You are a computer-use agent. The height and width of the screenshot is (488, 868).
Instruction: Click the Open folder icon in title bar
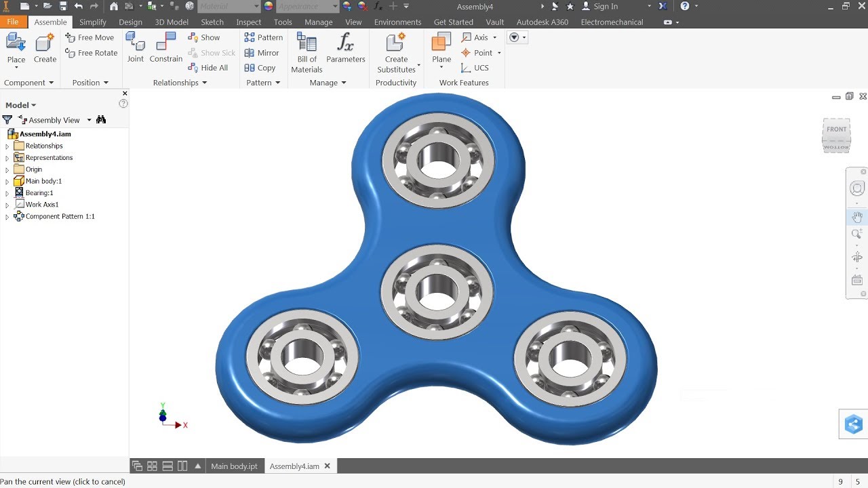48,6
